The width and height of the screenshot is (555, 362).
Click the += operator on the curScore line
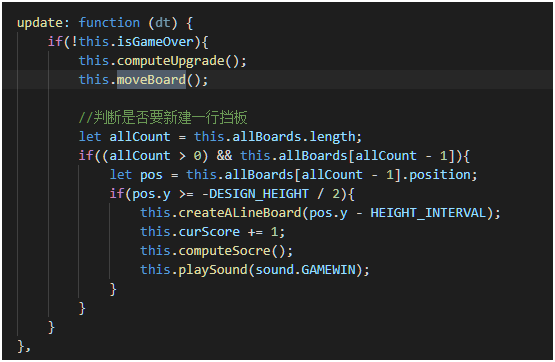pyautogui.click(x=255, y=232)
